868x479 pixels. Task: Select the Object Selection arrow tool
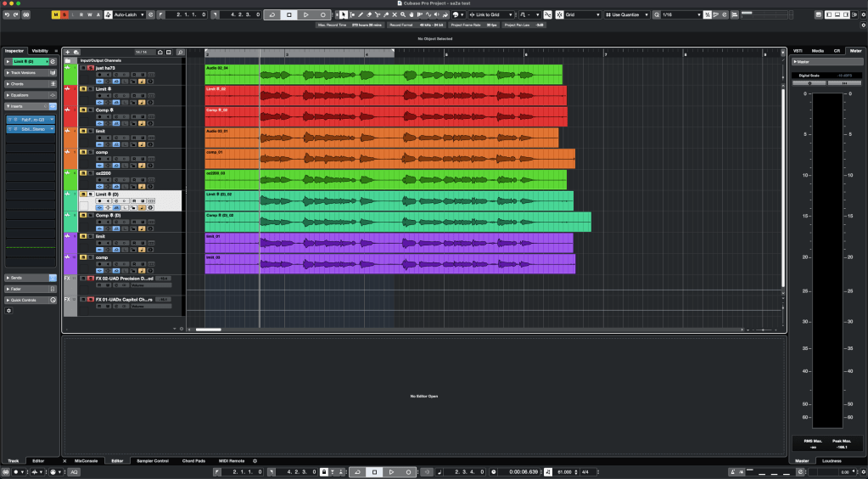(x=343, y=14)
